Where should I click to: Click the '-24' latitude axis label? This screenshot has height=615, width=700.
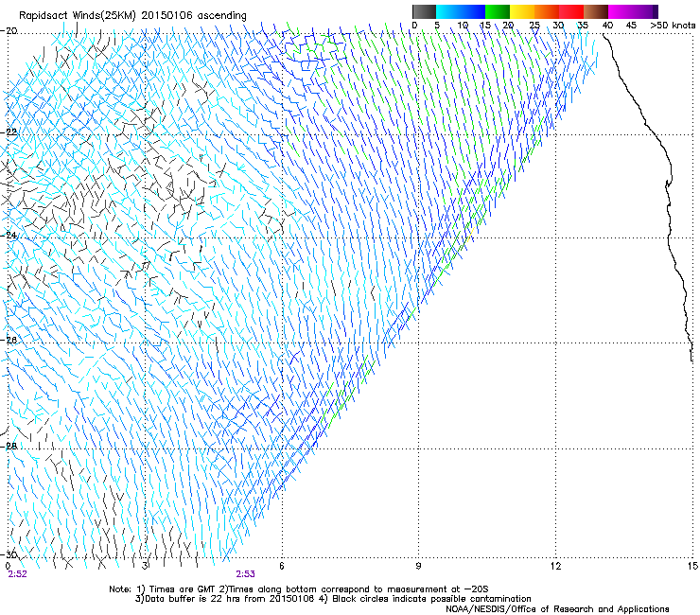pyautogui.click(x=9, y=236)
